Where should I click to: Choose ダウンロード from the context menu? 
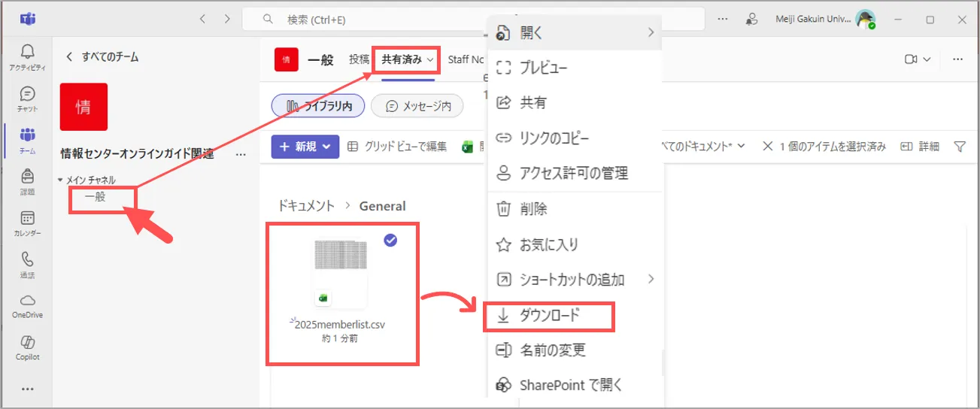pyautogui.click(x=549, y=316)
